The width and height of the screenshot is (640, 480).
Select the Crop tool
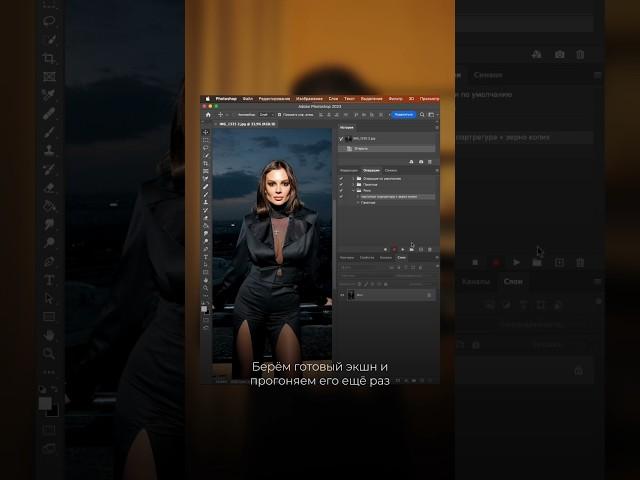click(205, 164)
